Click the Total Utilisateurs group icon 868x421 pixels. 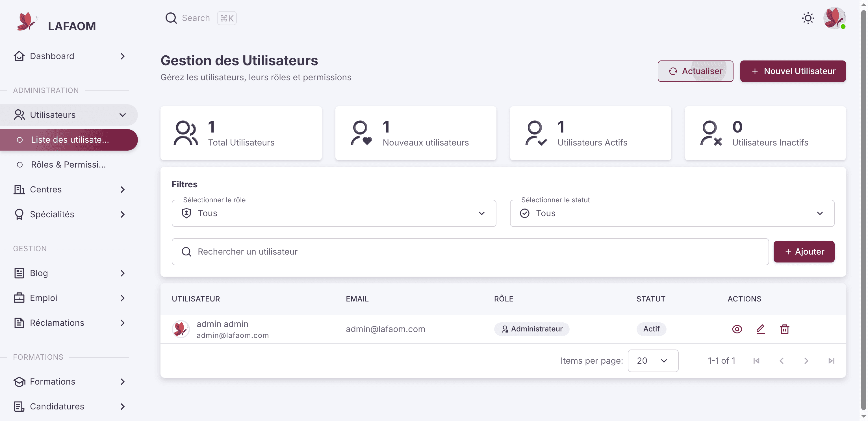pos(186,133)
